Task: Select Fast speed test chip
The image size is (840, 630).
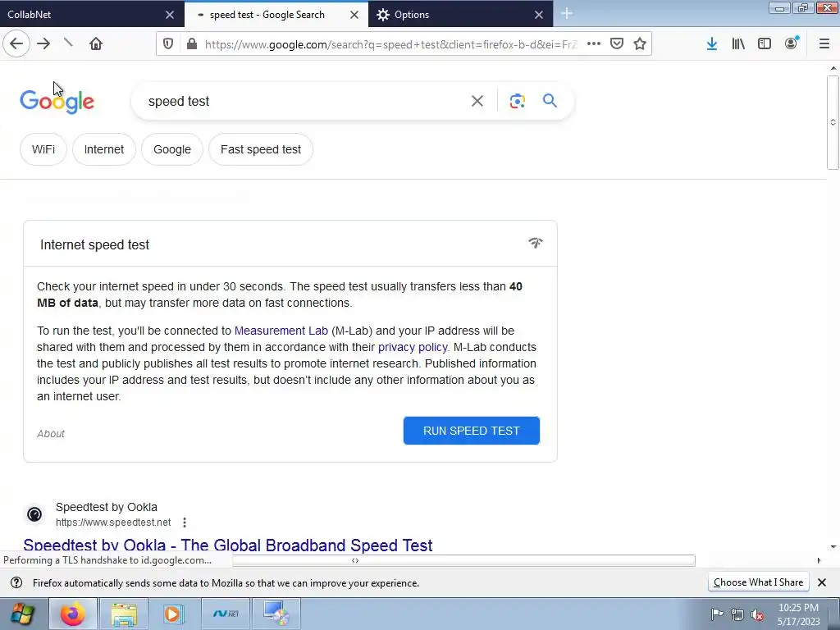Action: (x=261, y=149)
